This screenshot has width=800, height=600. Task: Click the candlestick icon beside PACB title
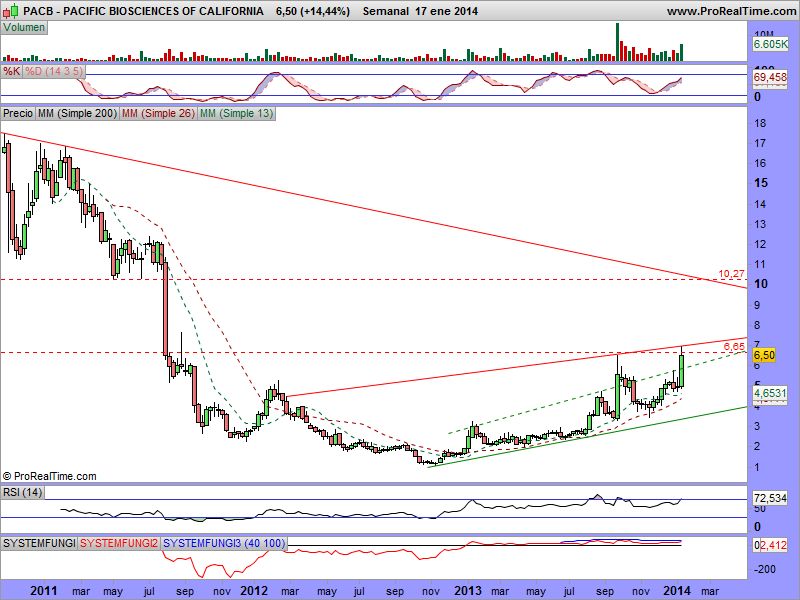click(11, 10)
